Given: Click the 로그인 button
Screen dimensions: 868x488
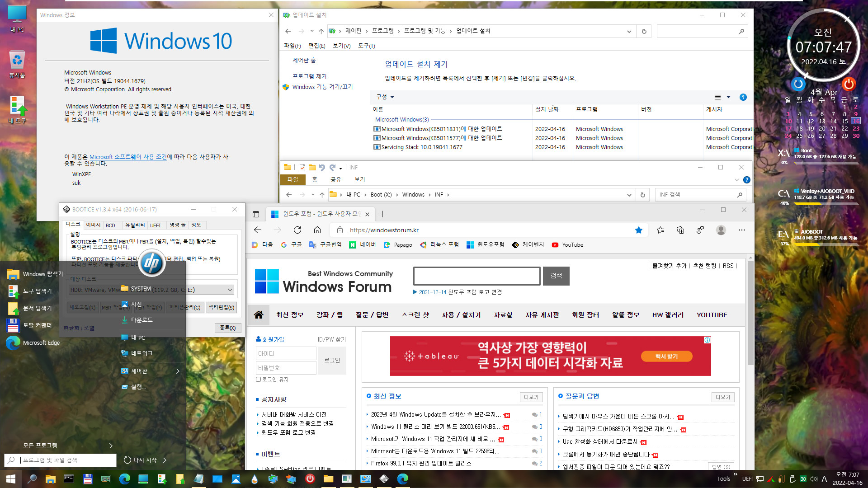Looking at the screenshot, I should pyautogui.click(x=332, y=360).
